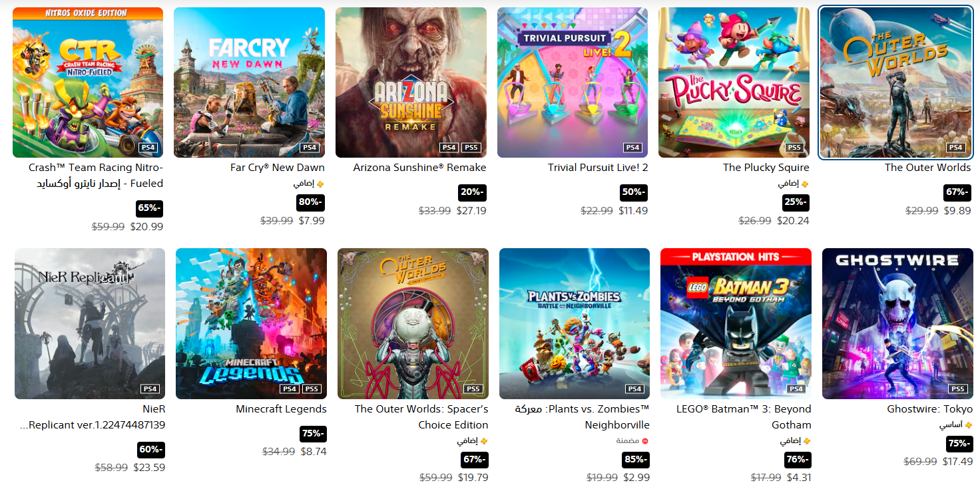This screenshot has width=980, height=491.
Task: Click the PS Plus icon under LEGO Batman 3
Action: pos(807,441)
